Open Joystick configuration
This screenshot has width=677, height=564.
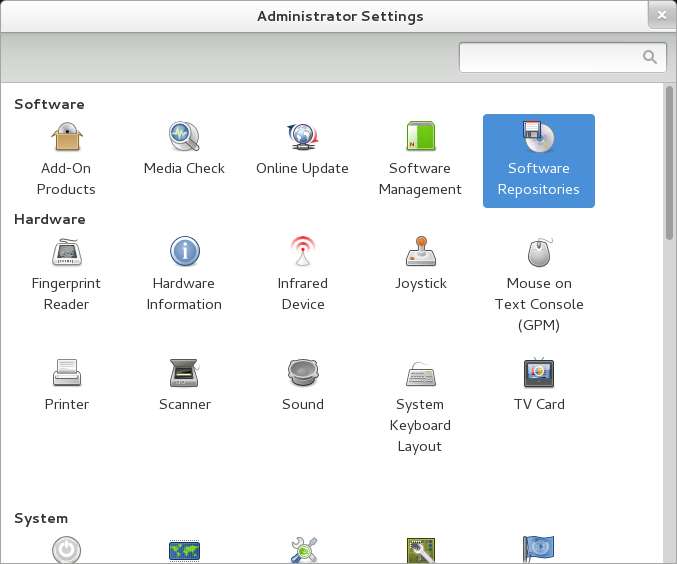click(x=421, y=264)
